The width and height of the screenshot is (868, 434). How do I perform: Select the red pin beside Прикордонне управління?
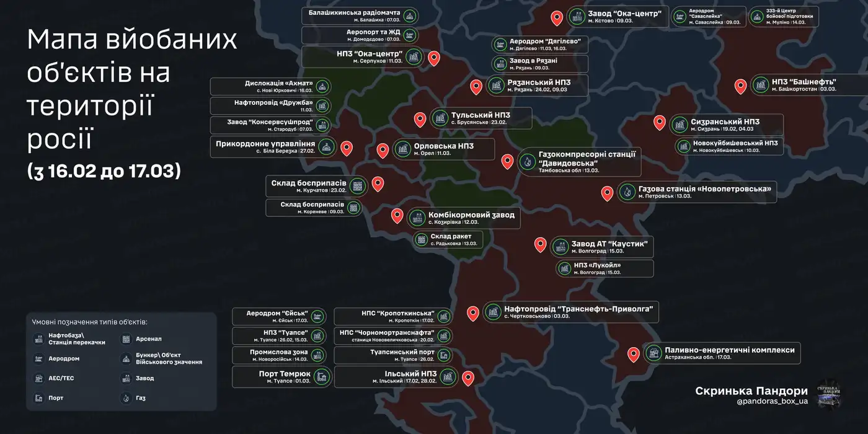(347, 148)
